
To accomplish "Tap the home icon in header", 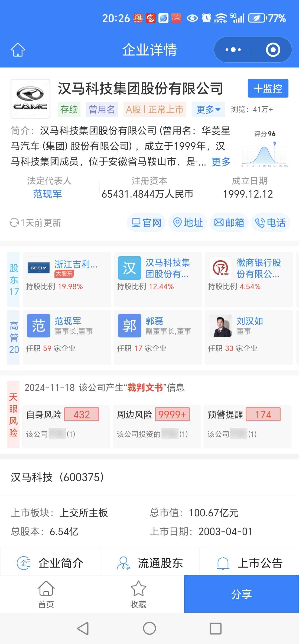I will (x=18, y=50).
